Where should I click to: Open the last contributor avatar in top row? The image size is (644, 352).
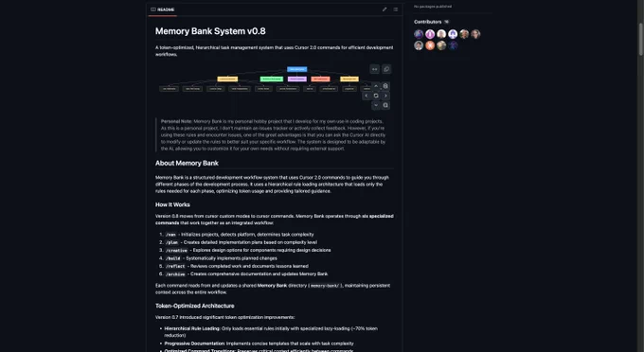(475, 34)
